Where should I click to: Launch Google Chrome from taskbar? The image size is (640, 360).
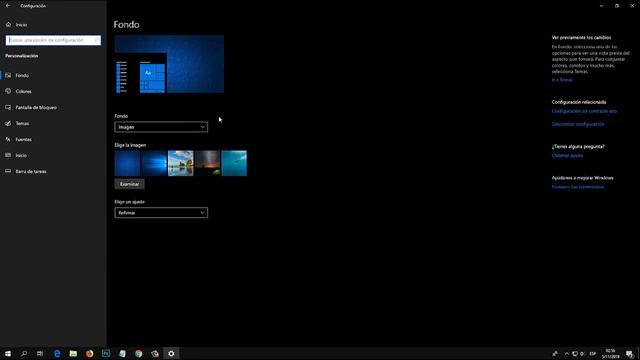click(x=139, y=353)
